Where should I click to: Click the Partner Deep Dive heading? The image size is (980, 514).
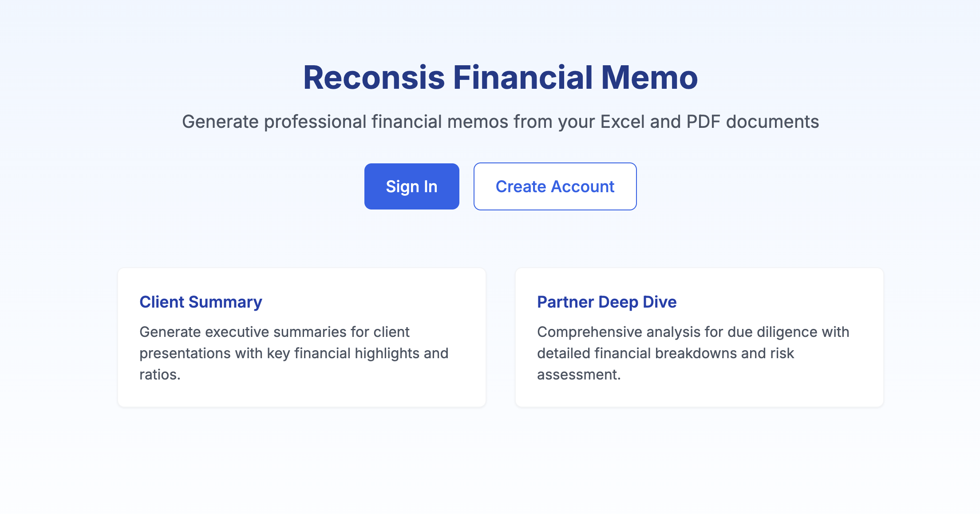click(x=607, y=302)
